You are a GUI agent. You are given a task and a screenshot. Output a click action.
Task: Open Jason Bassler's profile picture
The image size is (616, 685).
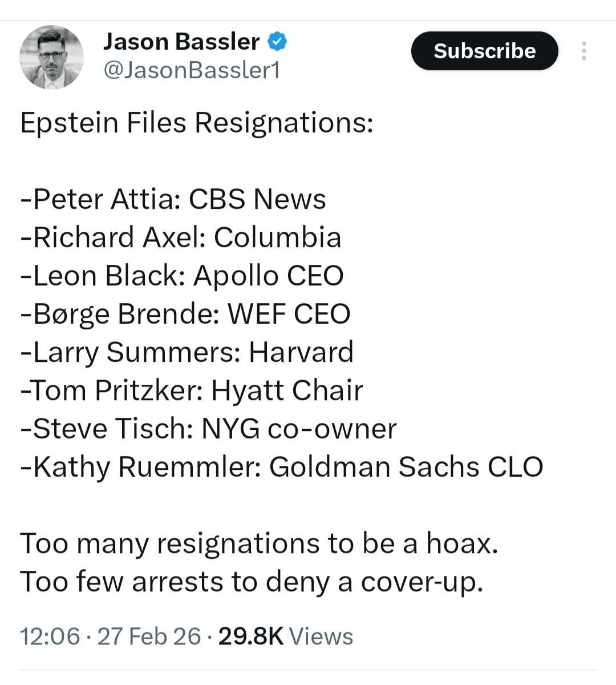52,57
